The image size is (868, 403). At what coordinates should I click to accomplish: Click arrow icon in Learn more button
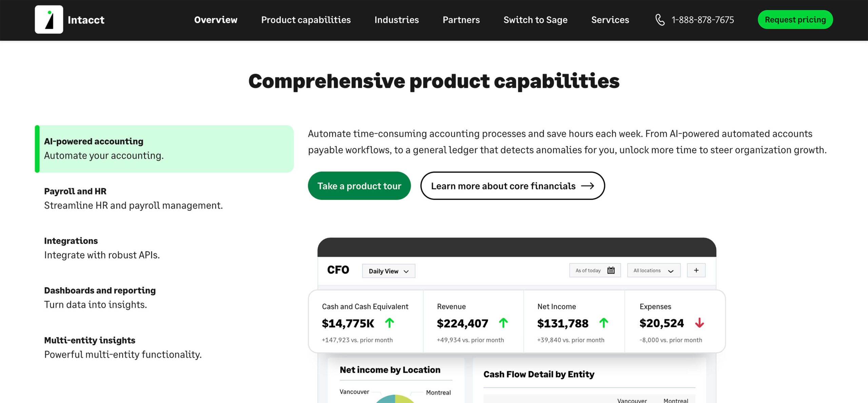588,186
